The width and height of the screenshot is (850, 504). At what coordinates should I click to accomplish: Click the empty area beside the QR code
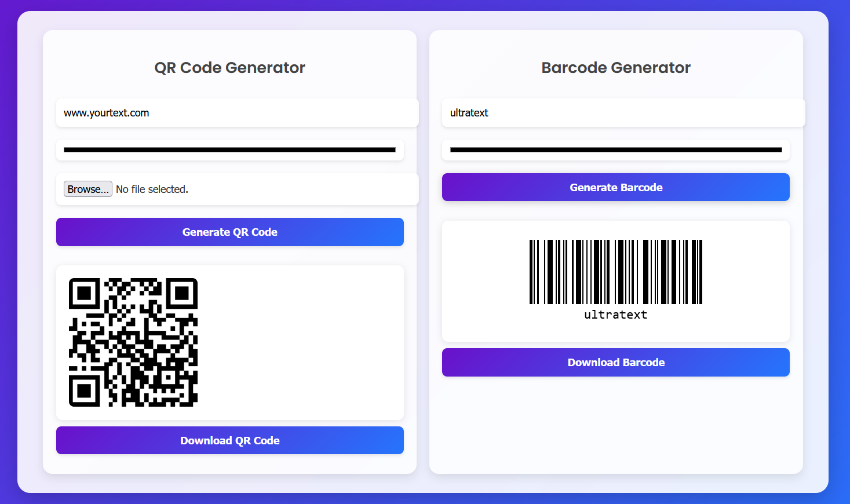[300, 342]
